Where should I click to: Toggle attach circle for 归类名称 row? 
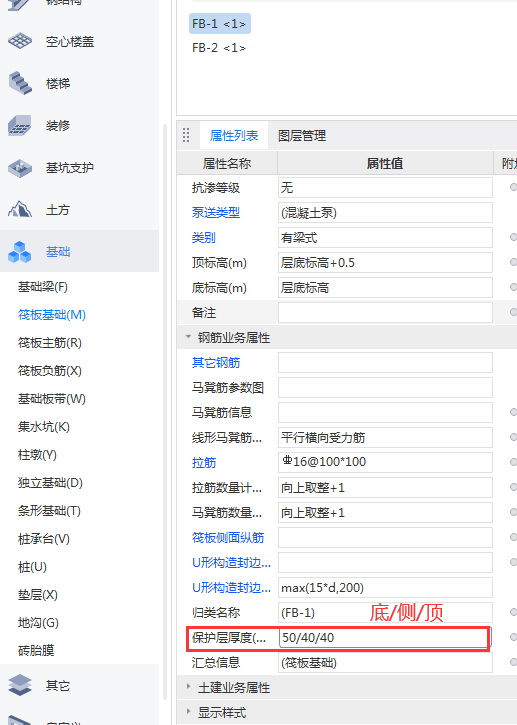click(x=513, y=612)
